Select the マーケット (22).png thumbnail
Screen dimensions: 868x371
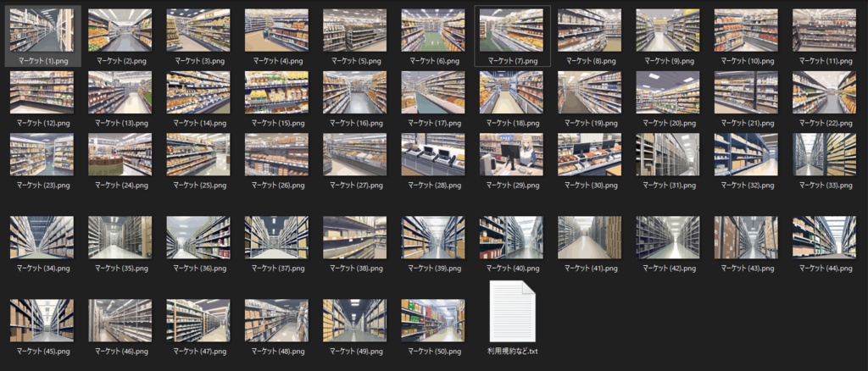pos(824,92)
